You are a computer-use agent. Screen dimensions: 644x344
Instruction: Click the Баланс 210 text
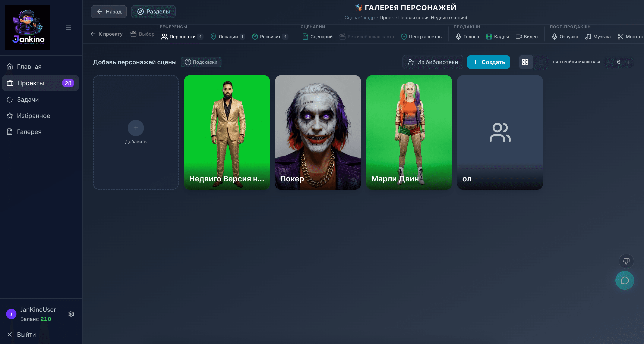pyautogui.click(x=36, y=319)
